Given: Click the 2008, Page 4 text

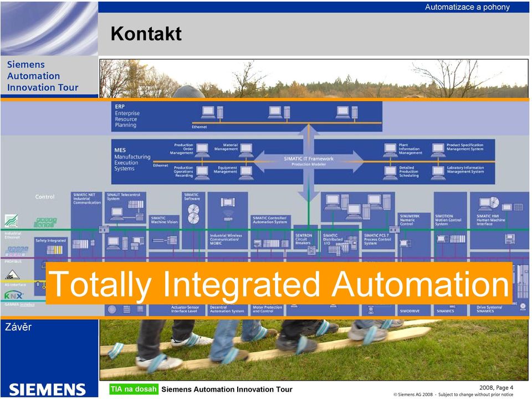Looking at the screenshot, I should 496,387.
